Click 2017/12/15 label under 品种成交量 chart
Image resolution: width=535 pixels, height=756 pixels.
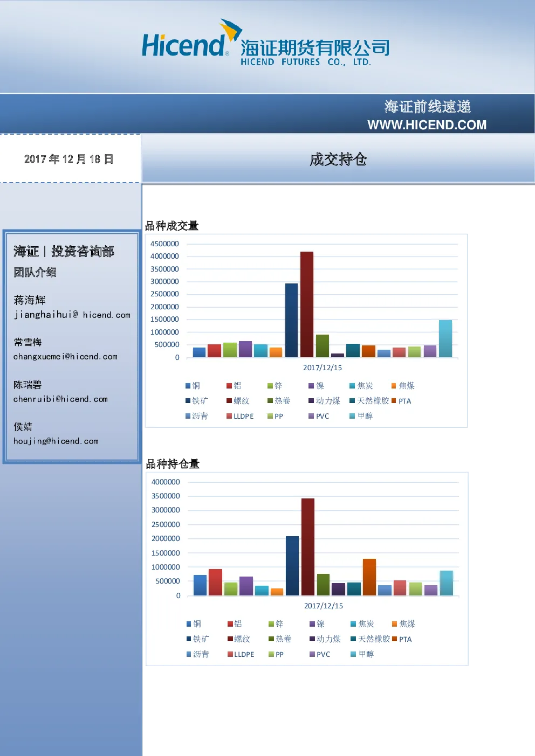pyautogui.click(x=323, y=367)
